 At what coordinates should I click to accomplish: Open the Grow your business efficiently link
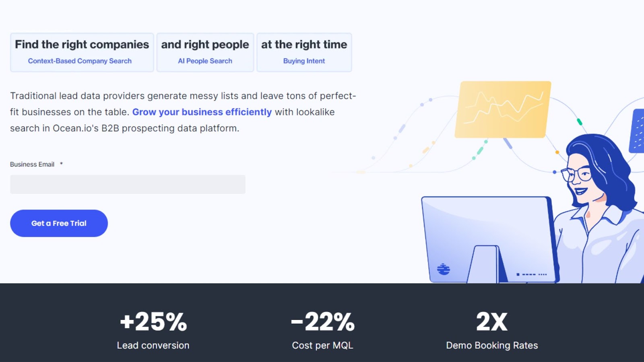[202, 112]
